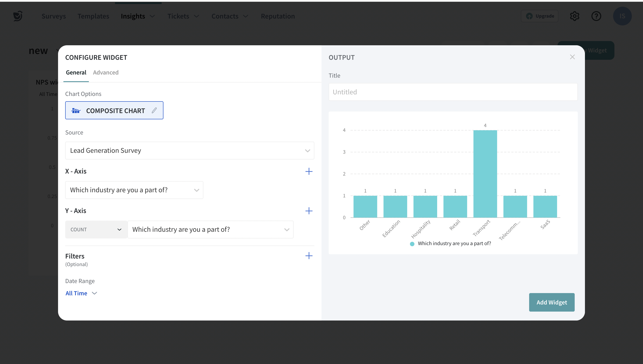Expand the Y-Axis question dropdown
Viewport: 643px width, 364px height.
pos(210,230)
